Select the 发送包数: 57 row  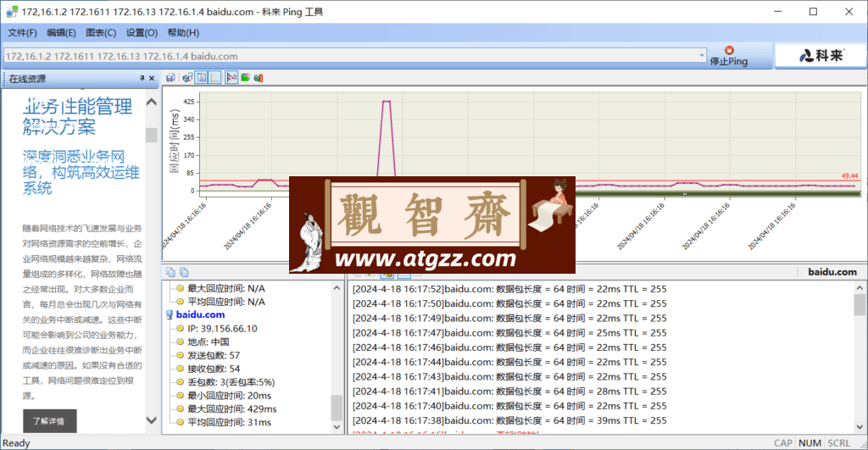coord(214,355)
